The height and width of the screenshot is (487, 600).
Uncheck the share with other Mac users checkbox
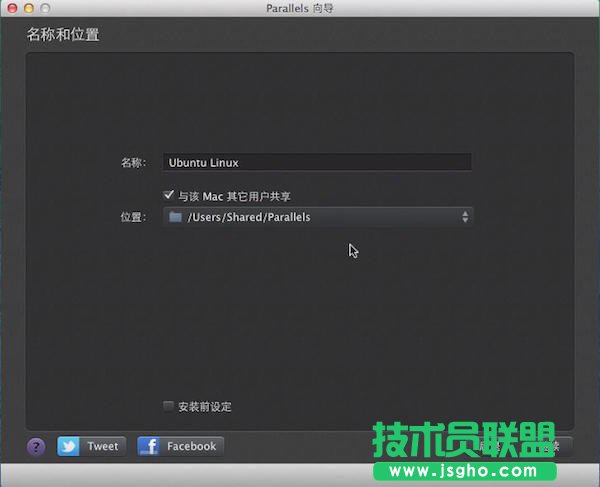[x=168, y=195]
